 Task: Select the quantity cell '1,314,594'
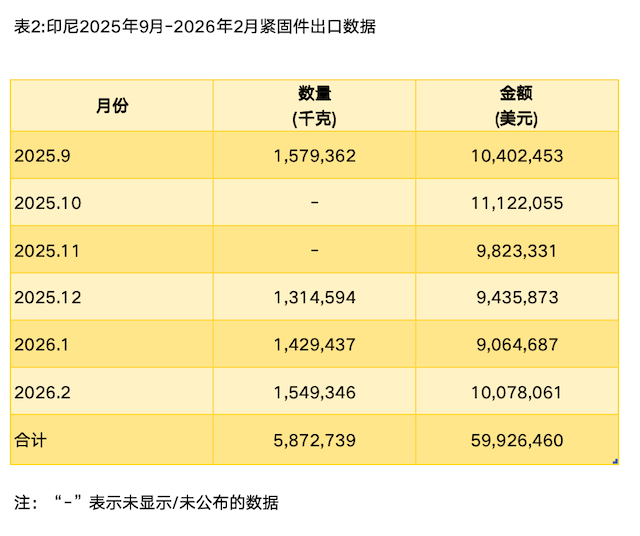point(314,297)
